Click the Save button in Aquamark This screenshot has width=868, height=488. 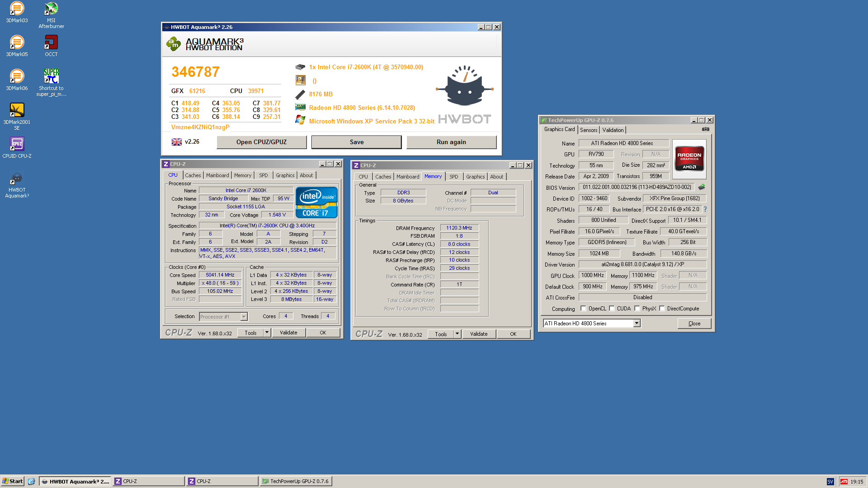coord(357,142)
